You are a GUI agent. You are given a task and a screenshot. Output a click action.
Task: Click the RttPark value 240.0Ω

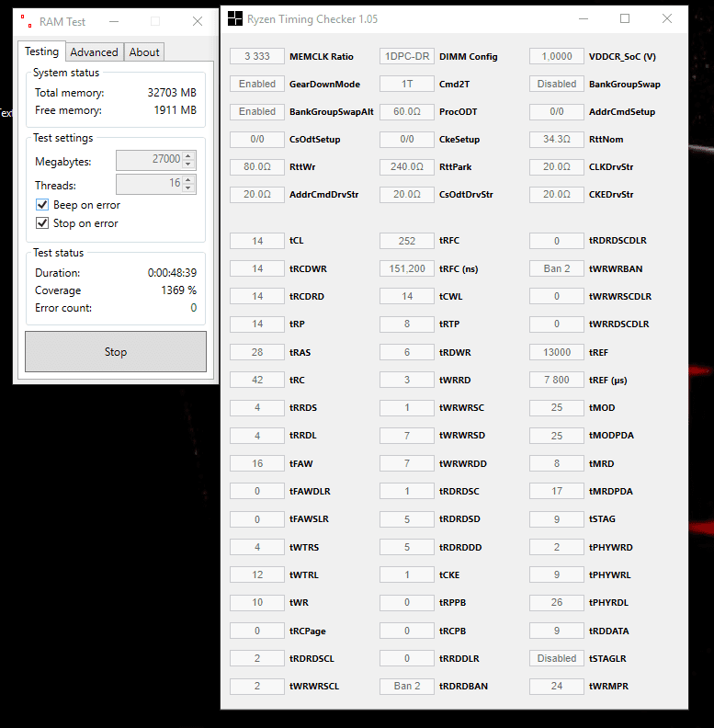407,166
